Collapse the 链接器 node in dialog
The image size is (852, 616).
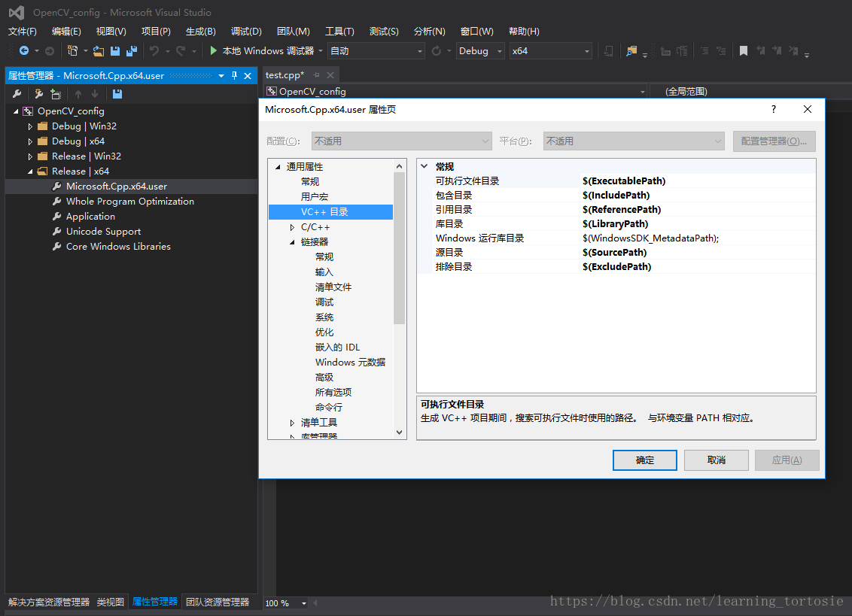coord(292,242)
